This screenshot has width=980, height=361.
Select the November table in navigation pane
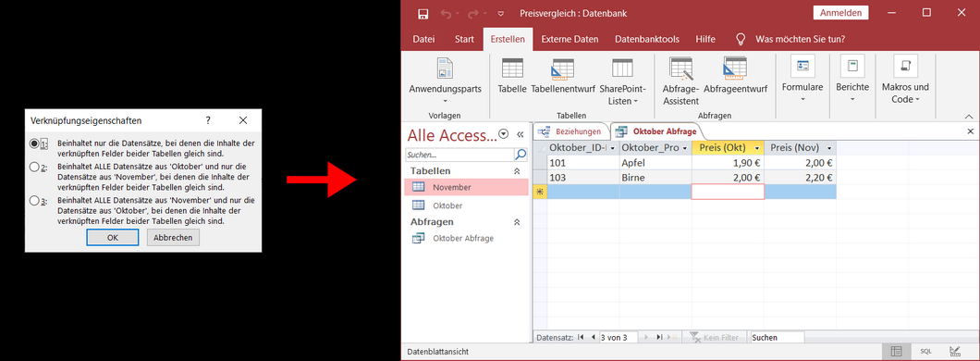pos(466,187)
